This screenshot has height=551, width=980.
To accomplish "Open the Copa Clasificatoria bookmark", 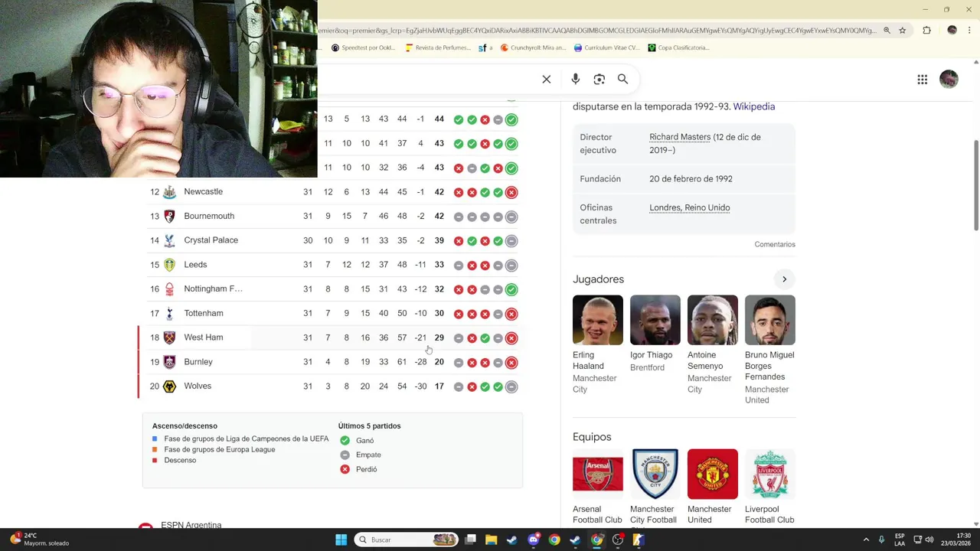I will click(x=679, y=47).
